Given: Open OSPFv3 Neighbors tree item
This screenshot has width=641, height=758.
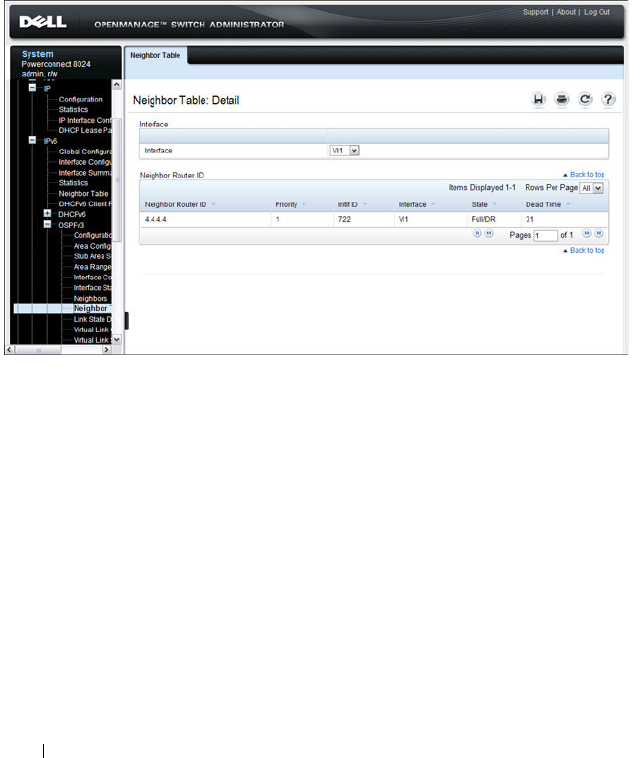Looking at the screenshot, I should click(x=90, y=298).
